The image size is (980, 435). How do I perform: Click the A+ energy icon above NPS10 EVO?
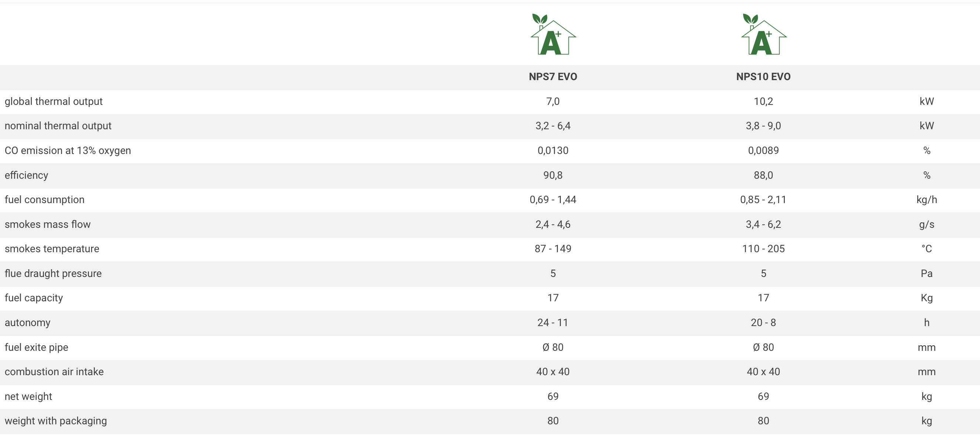point(763,35)
